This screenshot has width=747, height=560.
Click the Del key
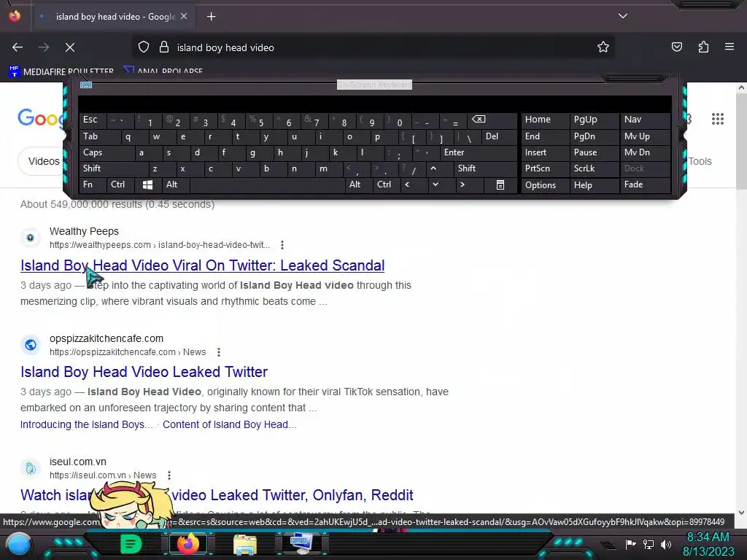coord(498,136)
